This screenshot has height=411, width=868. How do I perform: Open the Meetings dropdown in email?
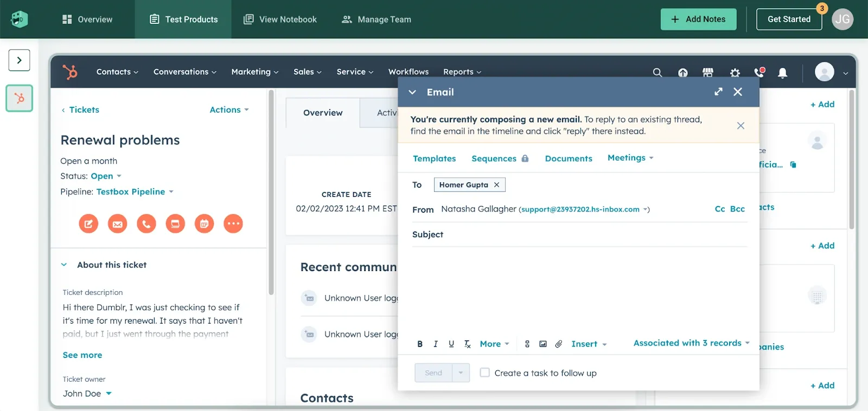[630, 158]
